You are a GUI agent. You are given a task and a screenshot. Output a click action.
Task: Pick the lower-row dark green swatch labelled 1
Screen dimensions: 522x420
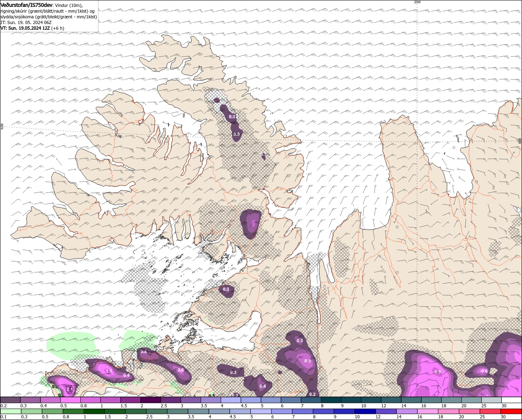pyautogui.click(x=94, y=411)
